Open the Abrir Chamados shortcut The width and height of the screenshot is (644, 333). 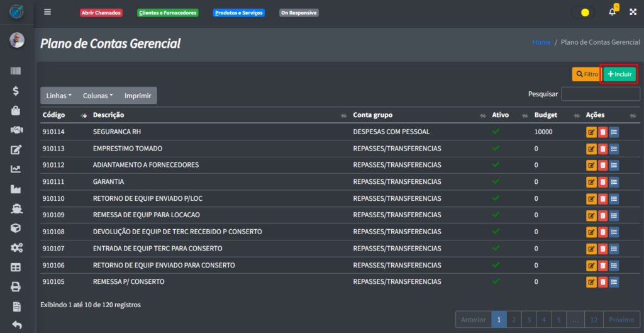[x=101, y=13]
